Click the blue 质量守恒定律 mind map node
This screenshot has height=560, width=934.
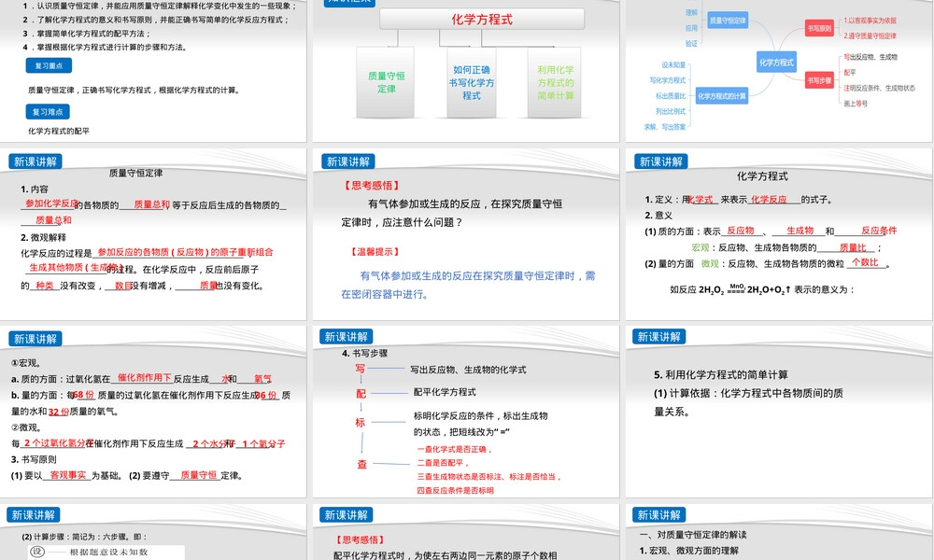728,21
